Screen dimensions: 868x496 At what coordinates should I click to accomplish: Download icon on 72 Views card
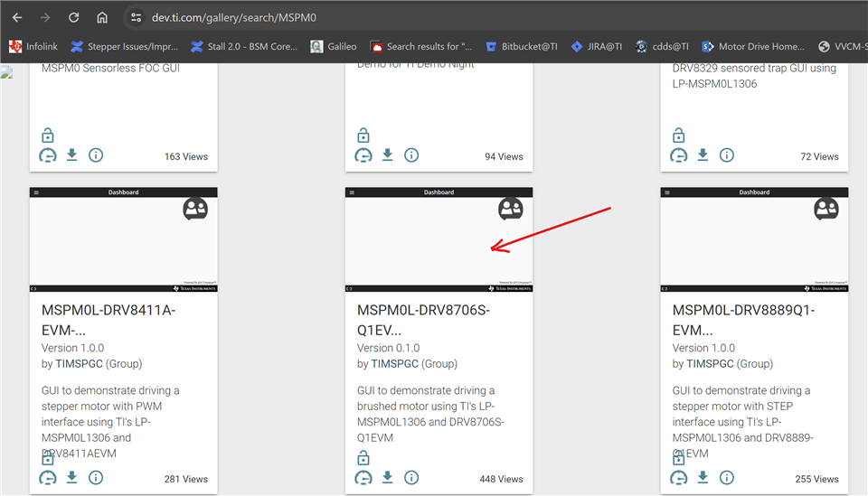pos(703,154)
